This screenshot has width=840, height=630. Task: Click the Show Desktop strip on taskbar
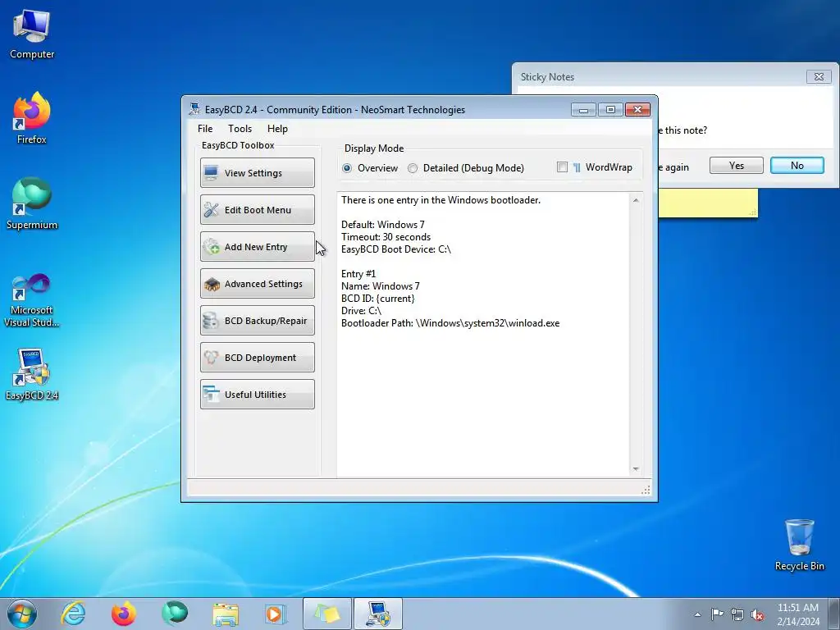[834, 614]
